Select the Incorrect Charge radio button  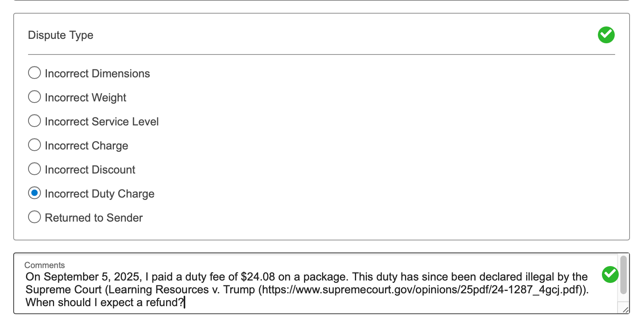coord(34,145)
